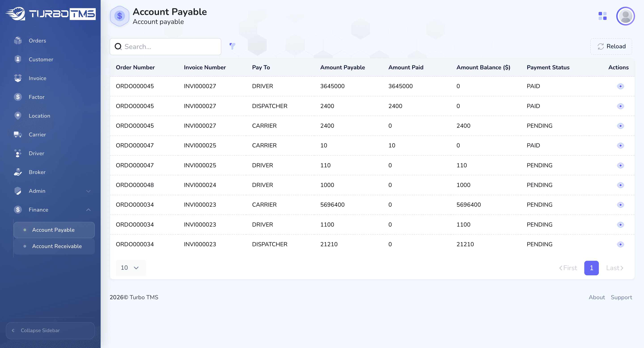644x348 pixels.
Task: Click amount 5696400 in Amount Payable
Action: (x=332, y=205)
